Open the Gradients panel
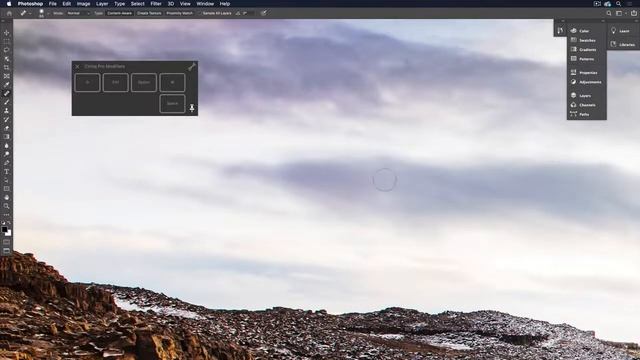The width and height of the screenshot is (640, 360). coord(583,49)
